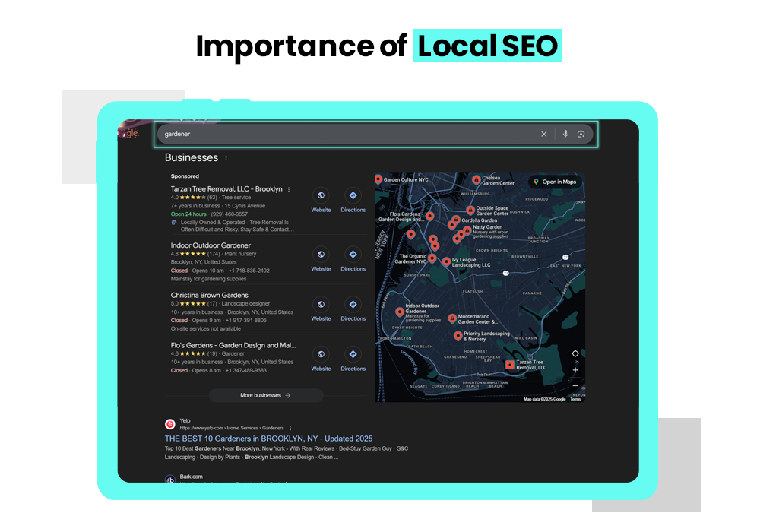760x532 pixels.
Task: Expand results with the More businesses button
Action: pyautogui.click(x=266, y=396)
